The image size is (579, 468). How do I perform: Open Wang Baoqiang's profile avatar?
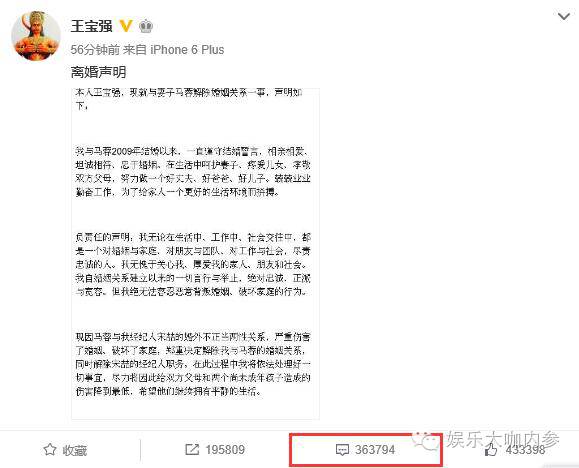[36, 35]
